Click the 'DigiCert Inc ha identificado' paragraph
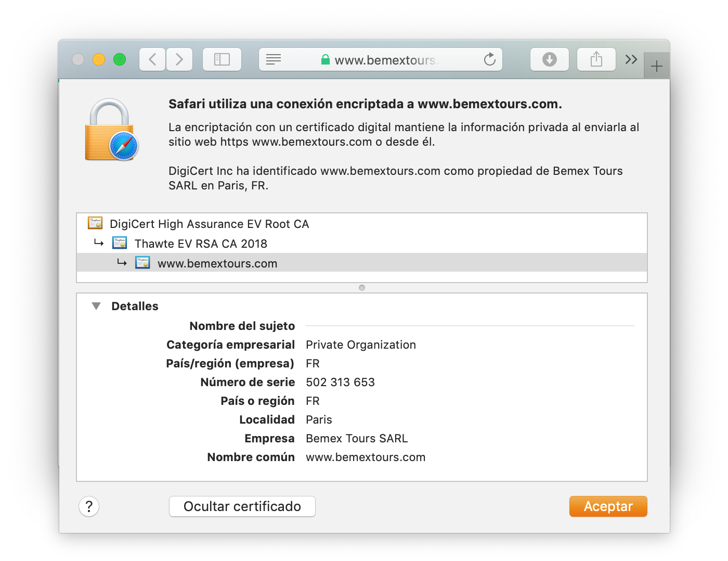The image size is (728, 561). 396,178
